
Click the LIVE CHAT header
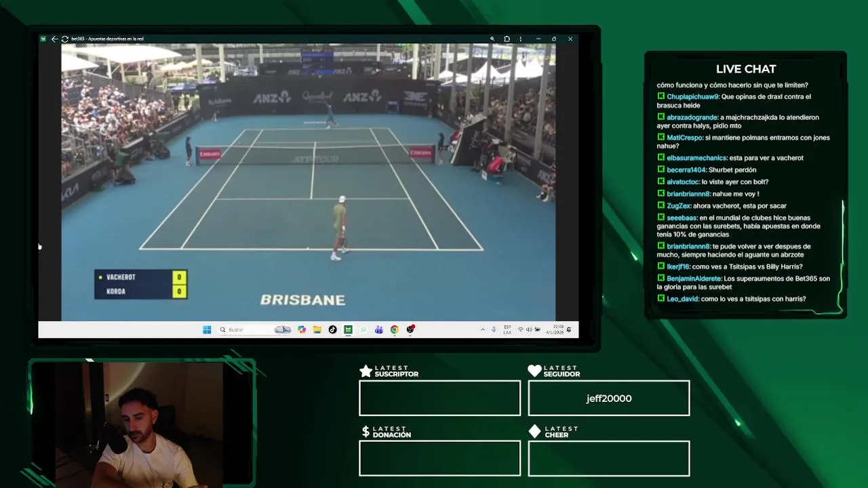coord(746,69)
